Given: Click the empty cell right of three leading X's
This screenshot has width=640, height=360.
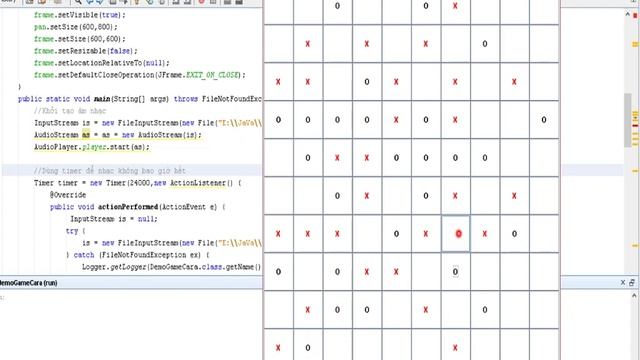Looking at the screenshot, I should coord(367,234).
